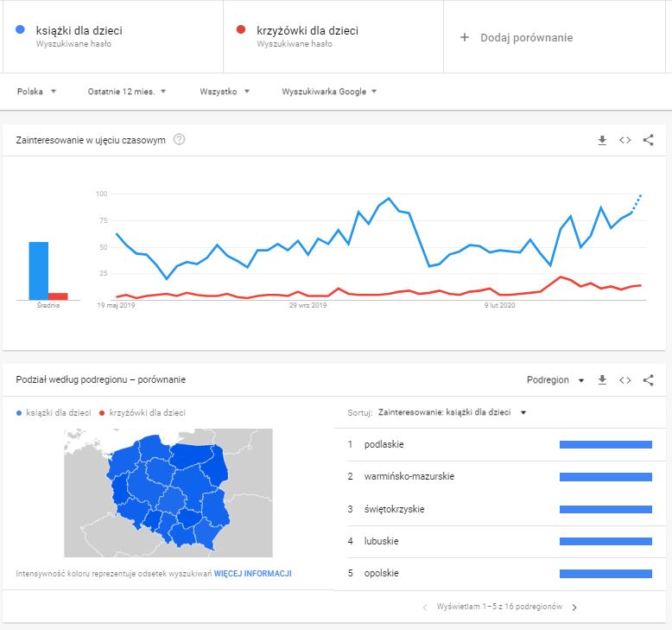Click help icon next to Zainteresowanie w ujęciu czasowym
Viewport: 672px width, 630px height.
180,140
